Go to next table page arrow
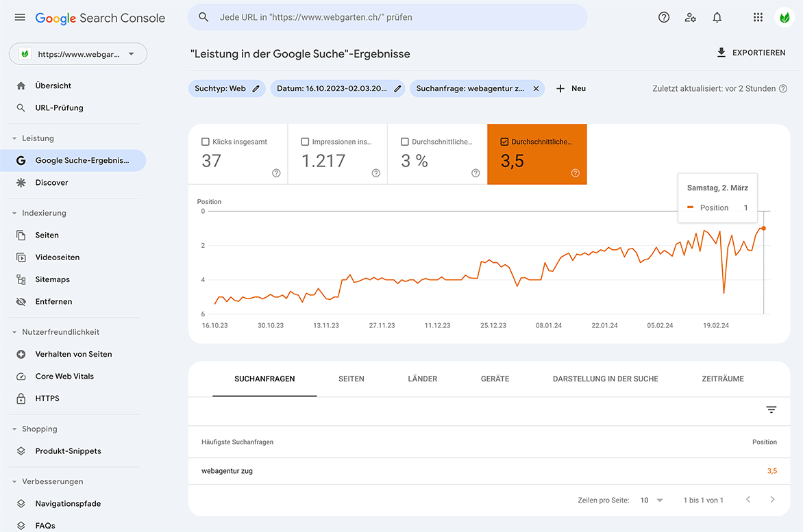The width and height of the screenshot is (803, 532). pyautogui.click(x=772, y=499)
